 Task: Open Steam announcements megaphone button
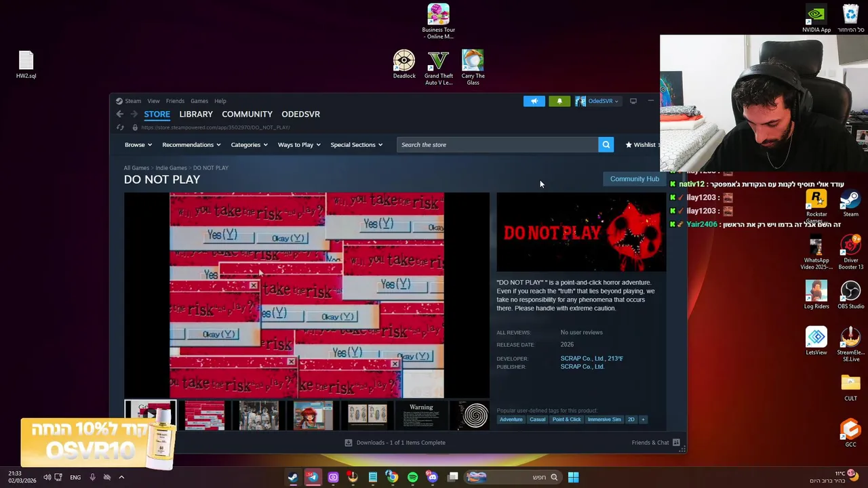[x=534, y=101]
